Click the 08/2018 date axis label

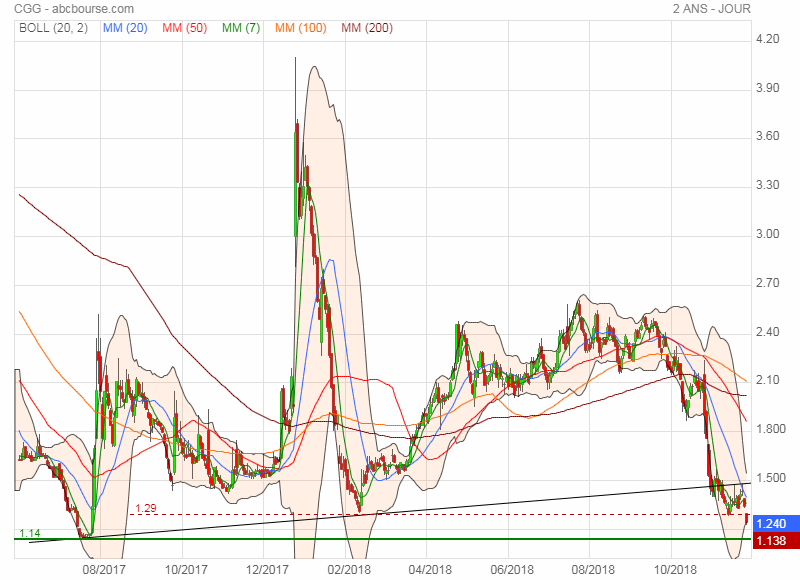(592, 569)
